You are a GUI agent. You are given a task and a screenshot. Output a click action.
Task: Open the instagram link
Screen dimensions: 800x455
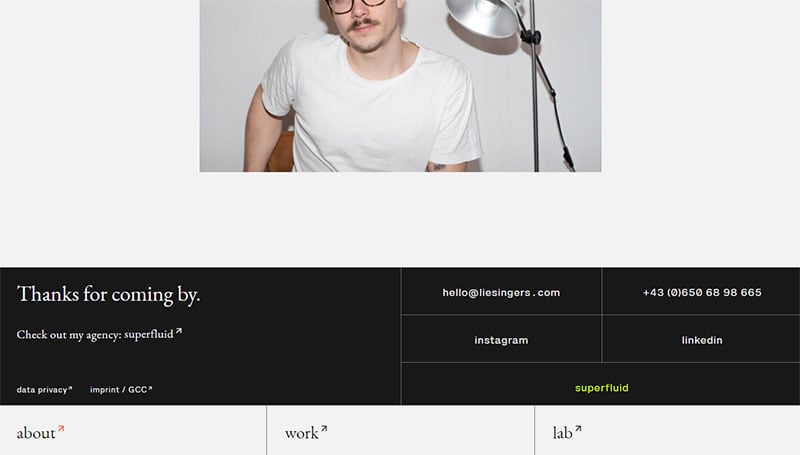501,340
